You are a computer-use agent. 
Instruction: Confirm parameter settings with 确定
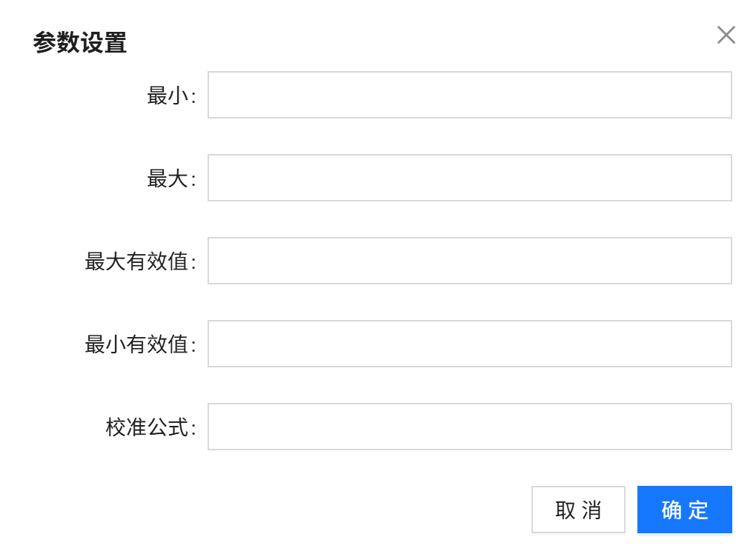(x=683, y=509)
